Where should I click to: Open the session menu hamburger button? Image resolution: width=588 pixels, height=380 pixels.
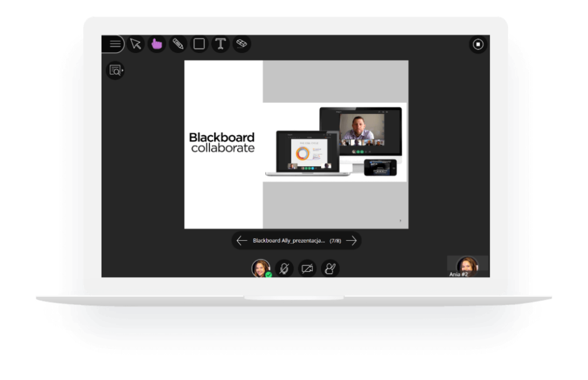[x=113, y=44]
